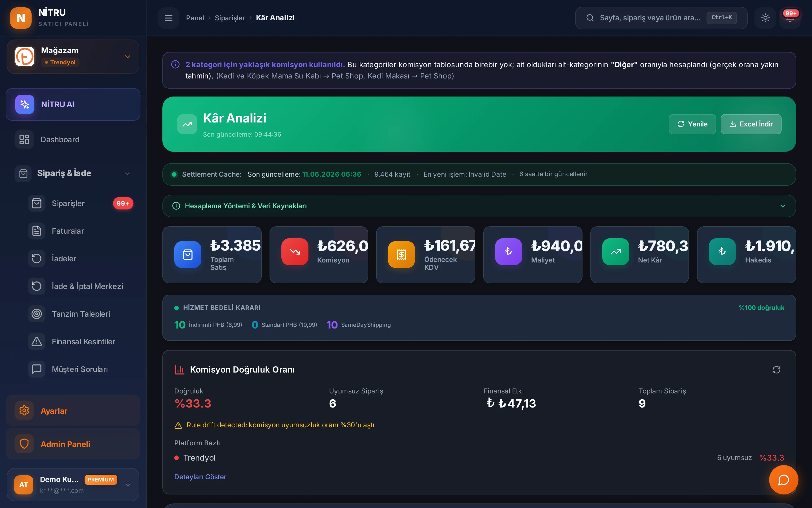The image size is (812, 508).
Task: Click the %100 doğruluk label
Action: pyautogui.click(x=761, y=307)
